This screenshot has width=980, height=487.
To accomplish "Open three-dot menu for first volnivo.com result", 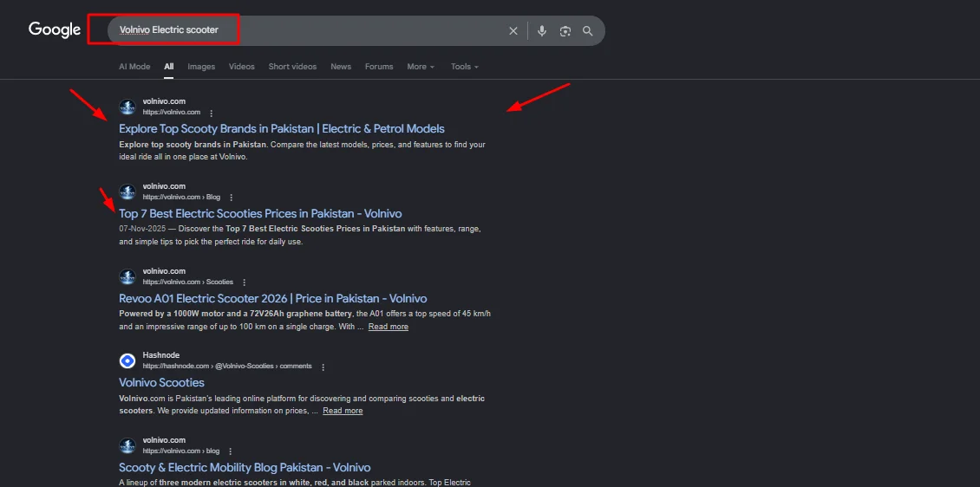I will coord(212,113).
